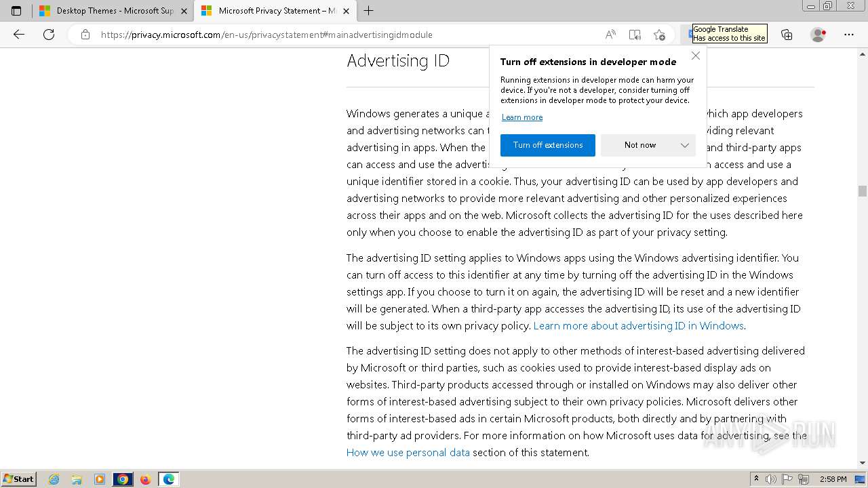Go back to the previous page
The height and width of the screenshot is (488, 868).
tap(19, 35)
